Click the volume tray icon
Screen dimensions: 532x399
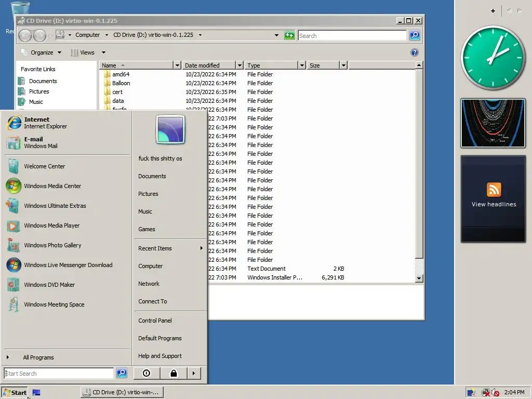[495, 393]
